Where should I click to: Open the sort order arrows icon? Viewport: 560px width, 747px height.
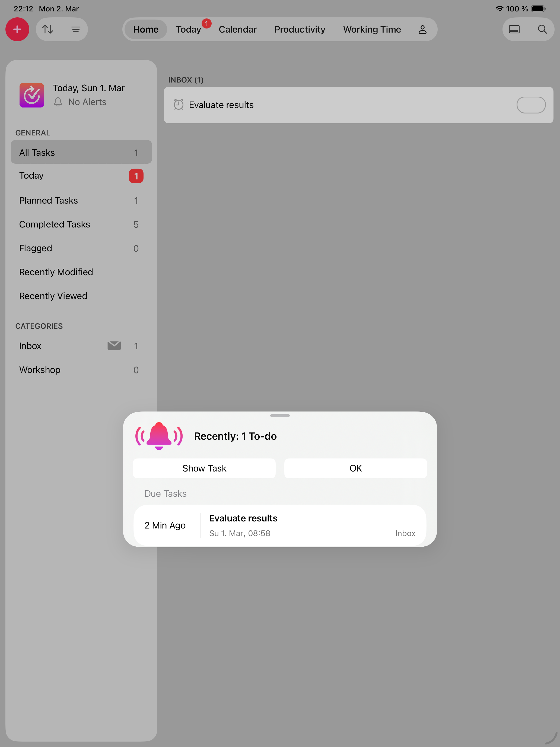(x=47, y=29)
